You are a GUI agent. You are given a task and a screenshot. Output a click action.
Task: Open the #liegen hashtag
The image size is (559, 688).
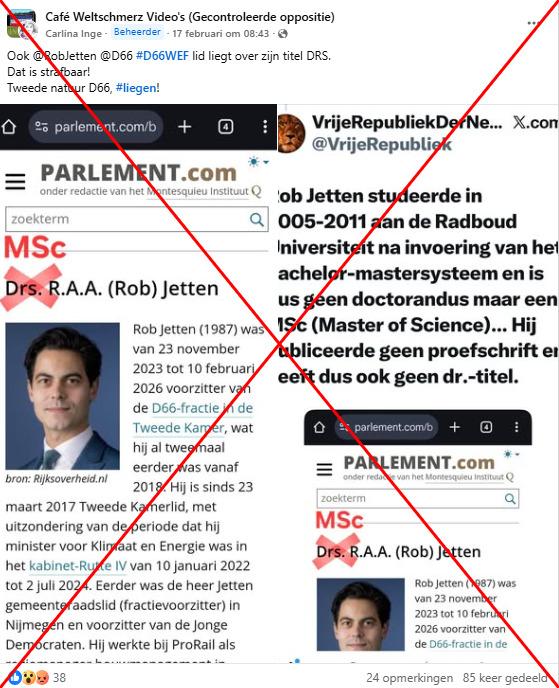pyautogui.click(x=136, y=88)
